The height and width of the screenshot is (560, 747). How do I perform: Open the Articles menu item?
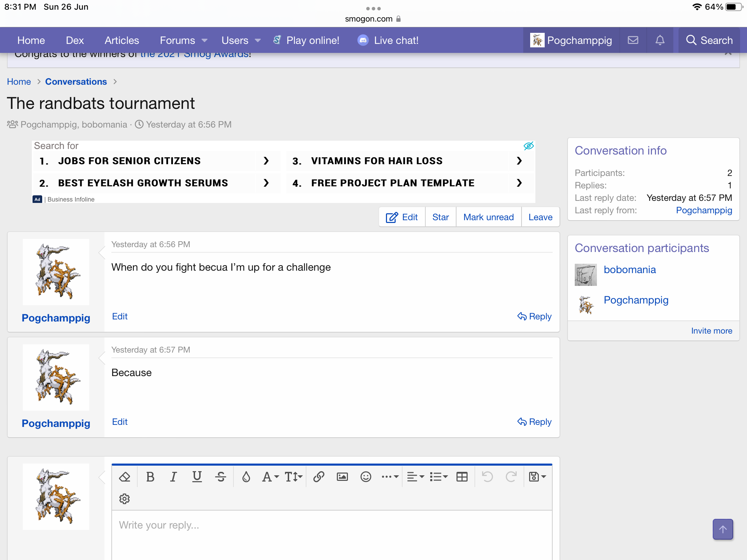click(x=122, y=40)
